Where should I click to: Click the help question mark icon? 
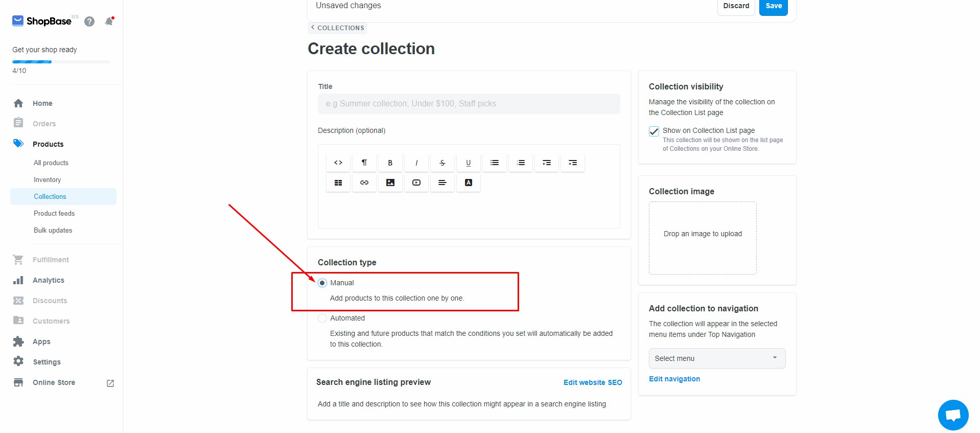click(89, 21)
